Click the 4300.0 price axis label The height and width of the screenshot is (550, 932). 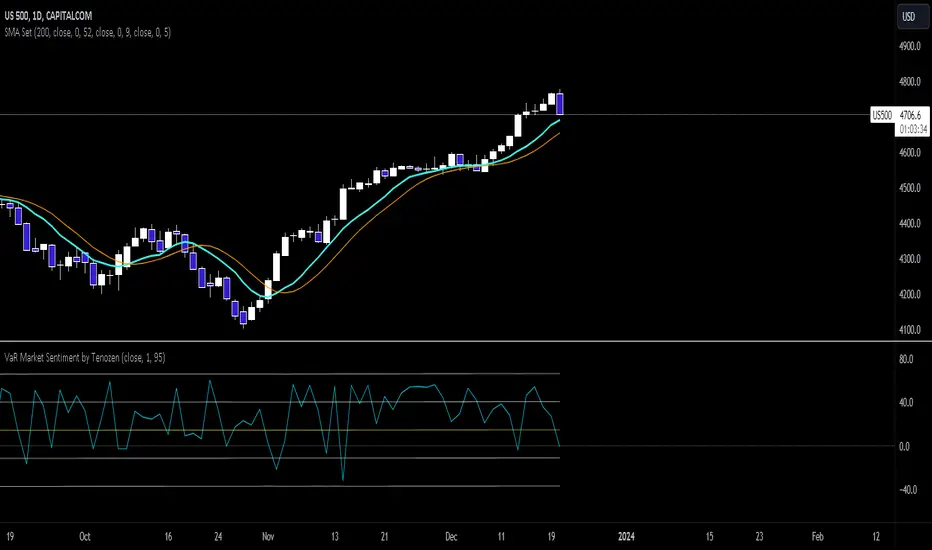(910, 259)
